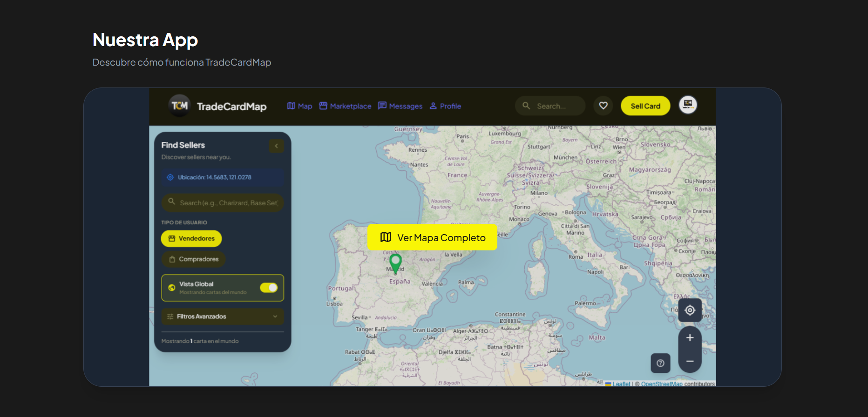Click the magnifier icon in header search
Image resolution: width=868 pixels, height=417 pixels.
(x=526, y=106)
